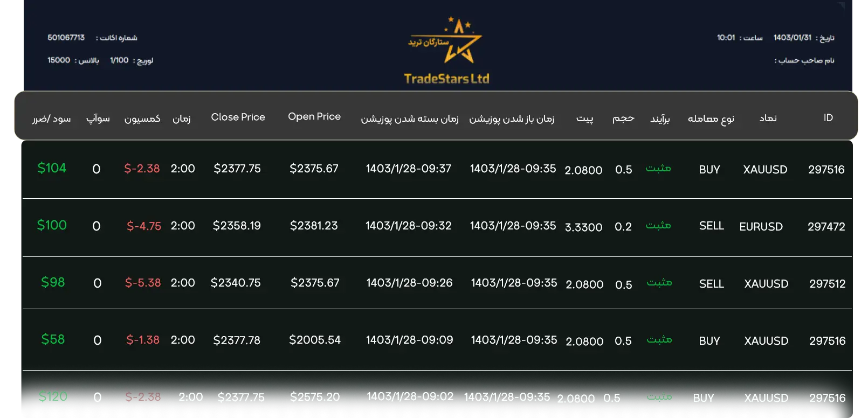
Task: Click the leverage value 1/100
Action: point(119,60)
